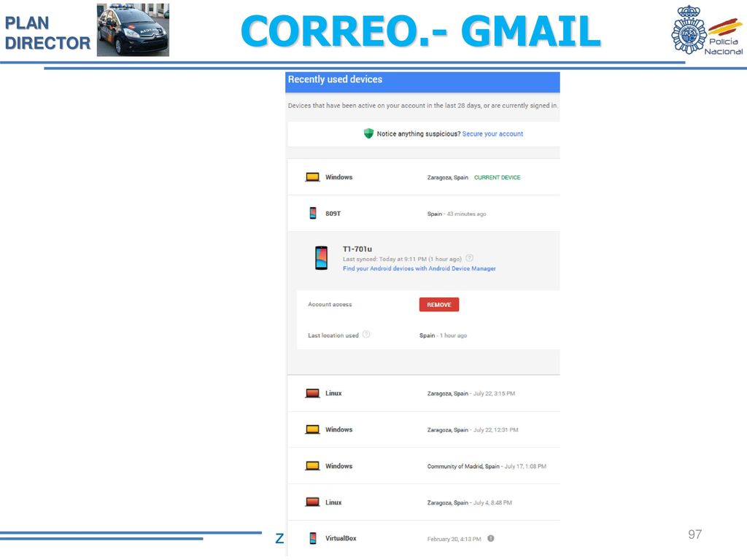Screen dimensions: 747x560
Task: Click the help icon beside Last location used
Action: click(x=366, y=334)
